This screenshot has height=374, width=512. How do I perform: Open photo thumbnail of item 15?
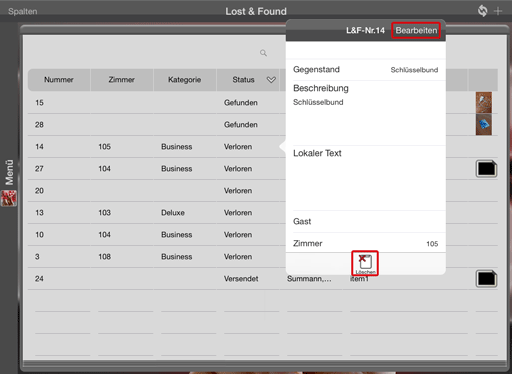point(484,102)
